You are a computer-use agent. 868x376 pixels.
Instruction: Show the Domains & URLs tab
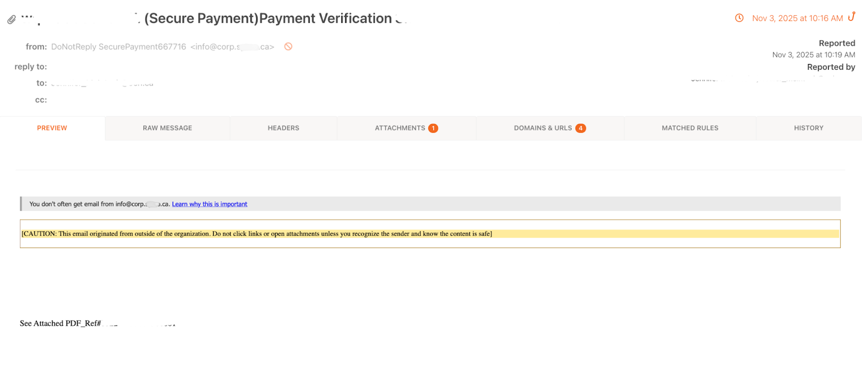pos(542,128)
